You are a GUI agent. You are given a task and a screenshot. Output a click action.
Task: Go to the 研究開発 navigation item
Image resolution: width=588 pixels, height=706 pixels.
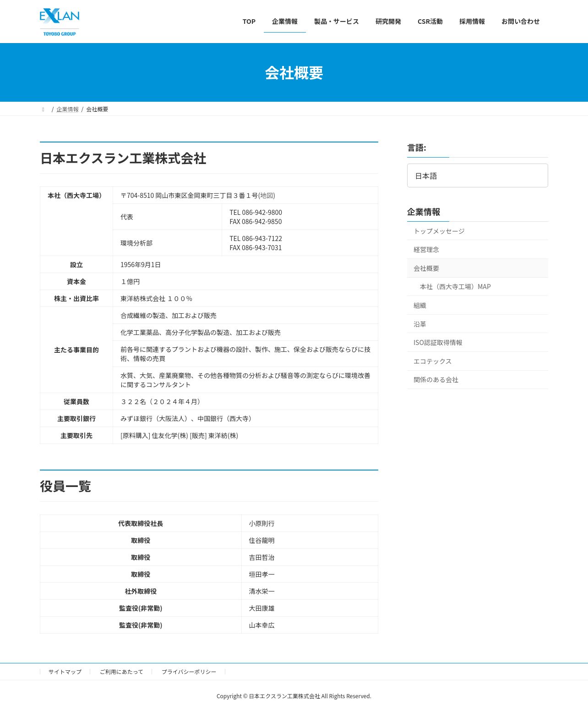point(388,22)
